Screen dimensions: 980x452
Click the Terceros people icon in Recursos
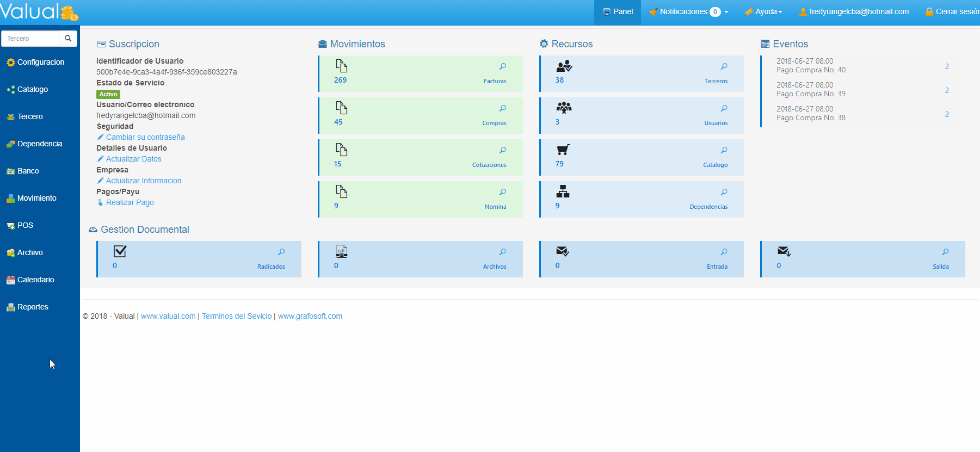(x=564, y=66)
